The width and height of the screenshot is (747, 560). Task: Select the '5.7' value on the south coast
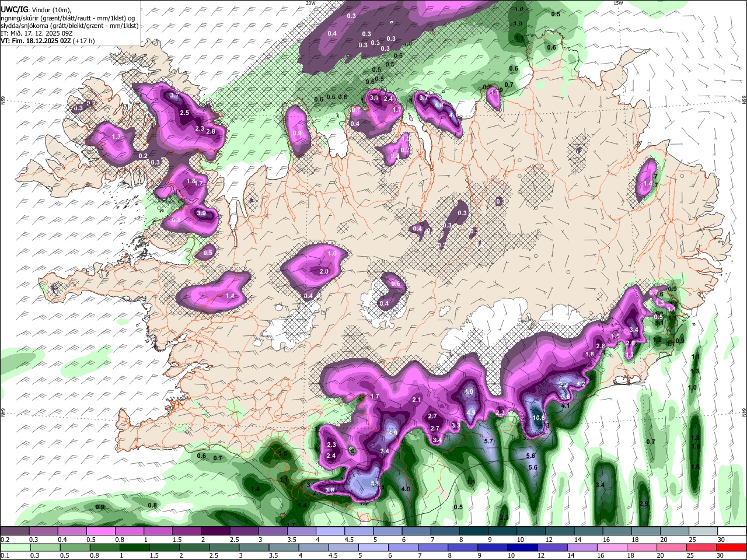(489, 442)
